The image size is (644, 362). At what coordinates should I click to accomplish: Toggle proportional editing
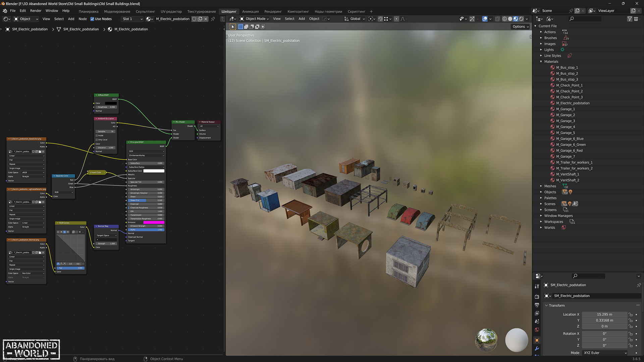[396, 19]
